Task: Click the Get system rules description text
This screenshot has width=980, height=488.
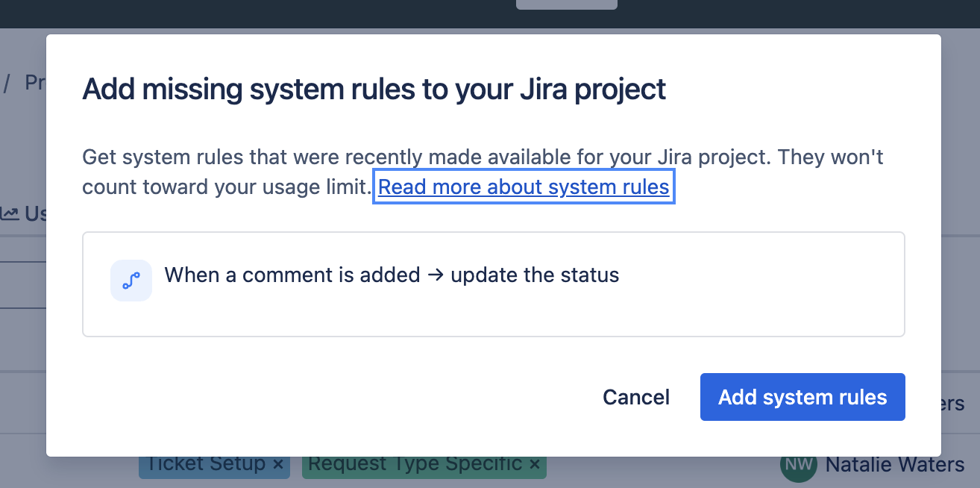Action: pos(483,172)
